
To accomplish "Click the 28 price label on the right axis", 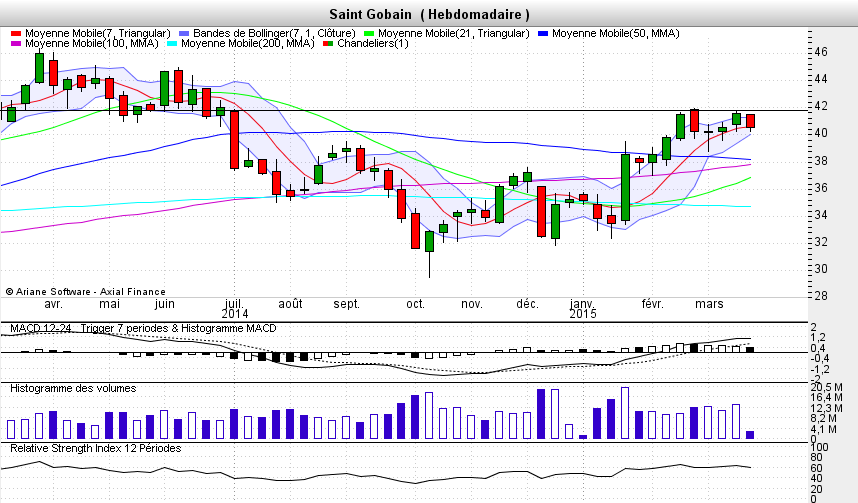I will point(821,296).
